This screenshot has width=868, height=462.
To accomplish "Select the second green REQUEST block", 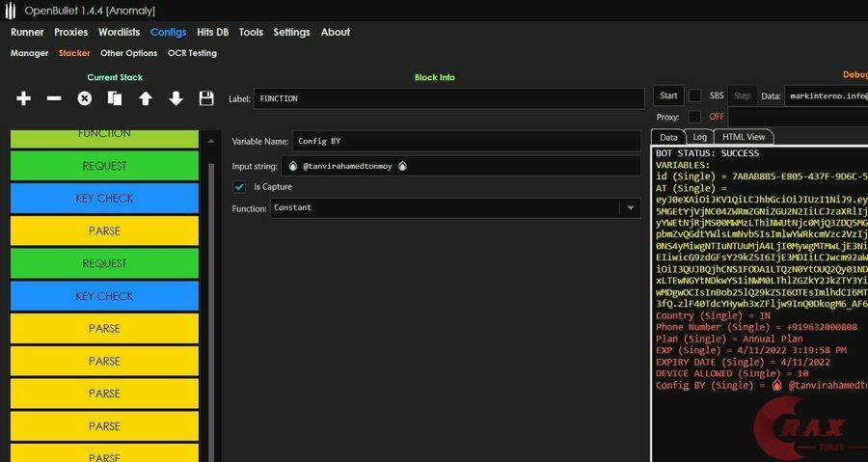I will click(104, 263).
